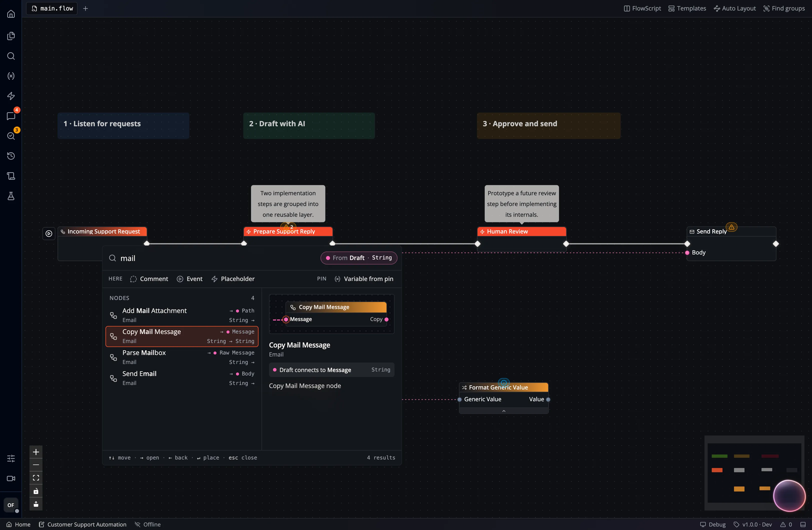Fit view with the fullscreen canvas icon
Image resolution: width=812 pixels, height=530 pixels.
tap(36, 478)
